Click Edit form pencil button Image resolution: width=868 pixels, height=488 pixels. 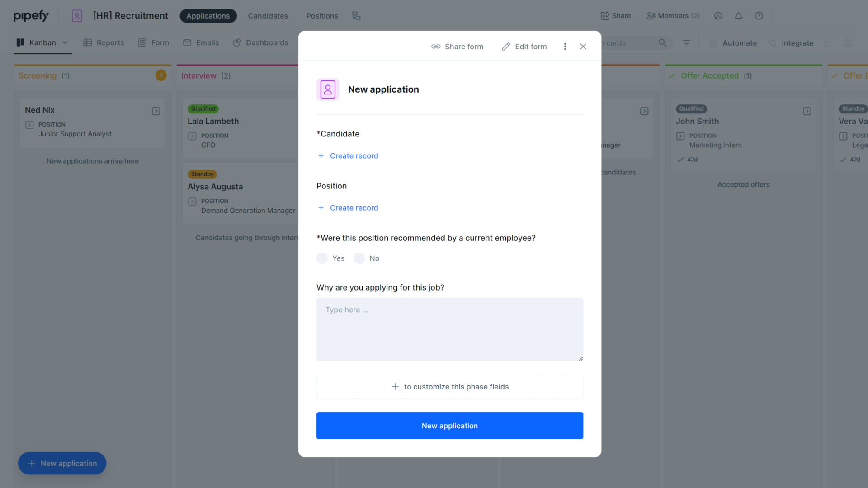click(x=524, y=47)
